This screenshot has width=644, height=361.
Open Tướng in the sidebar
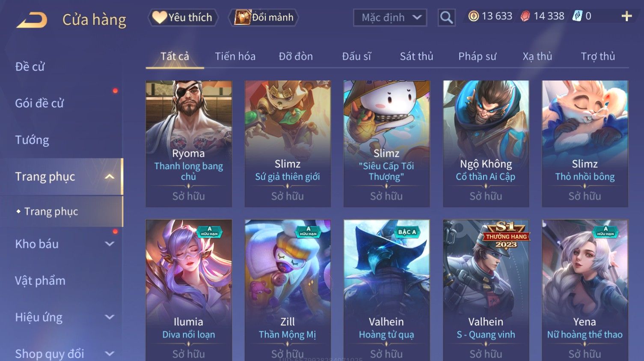point(32,140)
